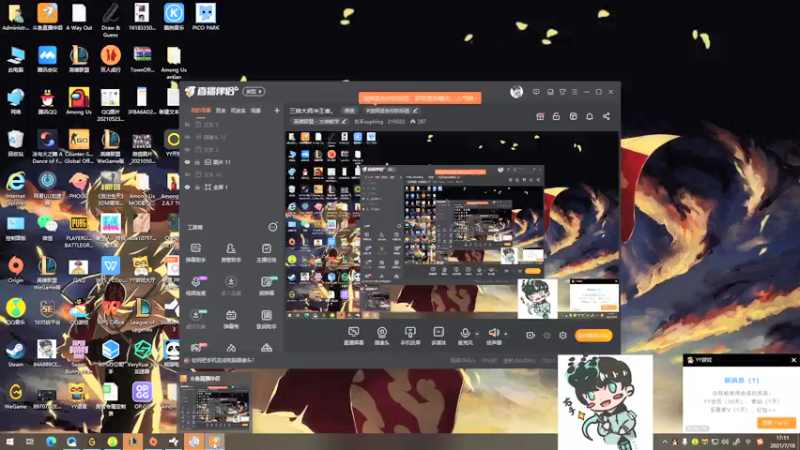Add the 直播屏幕 screen capture source
This screenshot has height=450, width=800.
[353, 336]
